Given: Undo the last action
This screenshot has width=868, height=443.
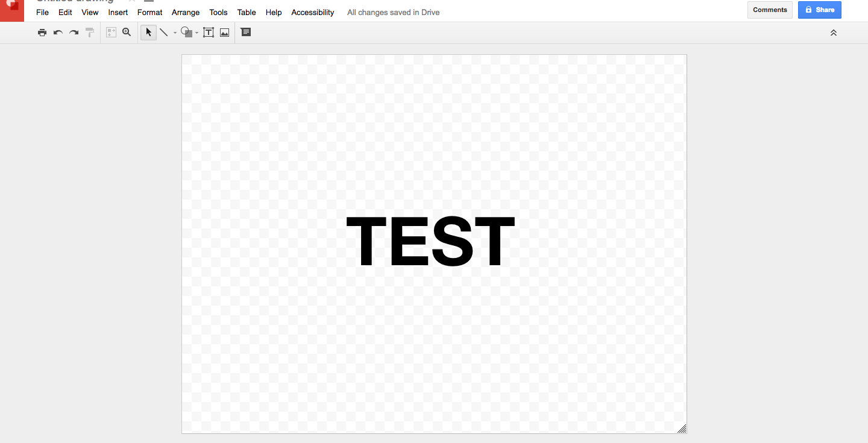Looking at the screenshot, I should point(58,33).
